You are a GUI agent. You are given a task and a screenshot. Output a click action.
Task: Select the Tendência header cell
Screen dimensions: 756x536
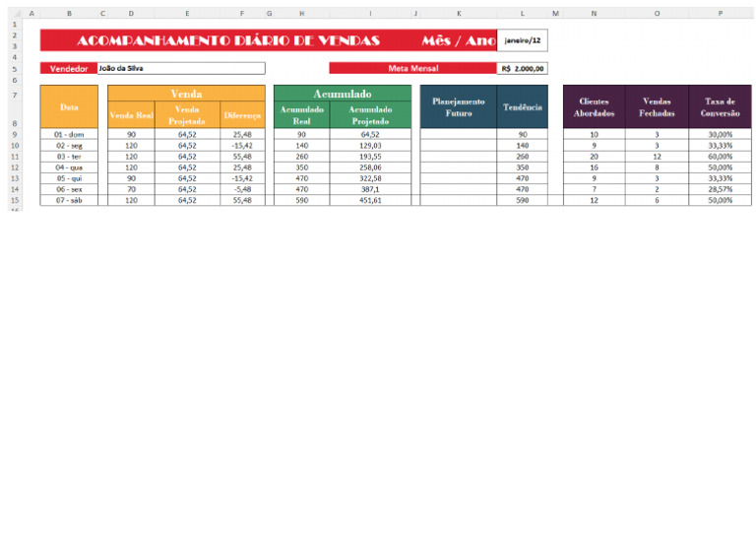tap(522, 107)
